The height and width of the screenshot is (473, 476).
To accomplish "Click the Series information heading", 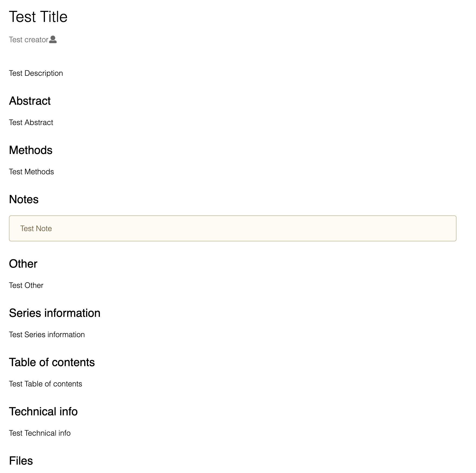I will tap(55, 313).
